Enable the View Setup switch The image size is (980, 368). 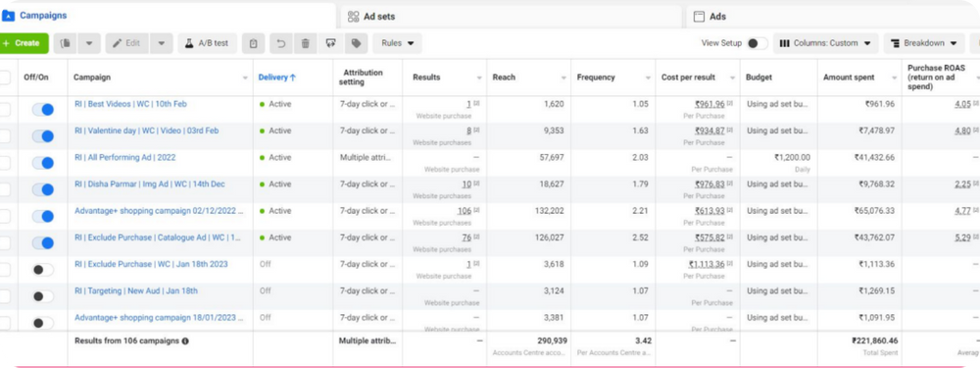point(758,43)
